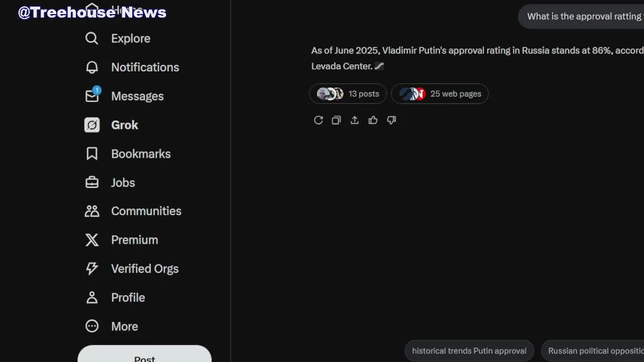The image size is (644, 362).
Task: Go to Profile menu label
Action: coord(128,298)
